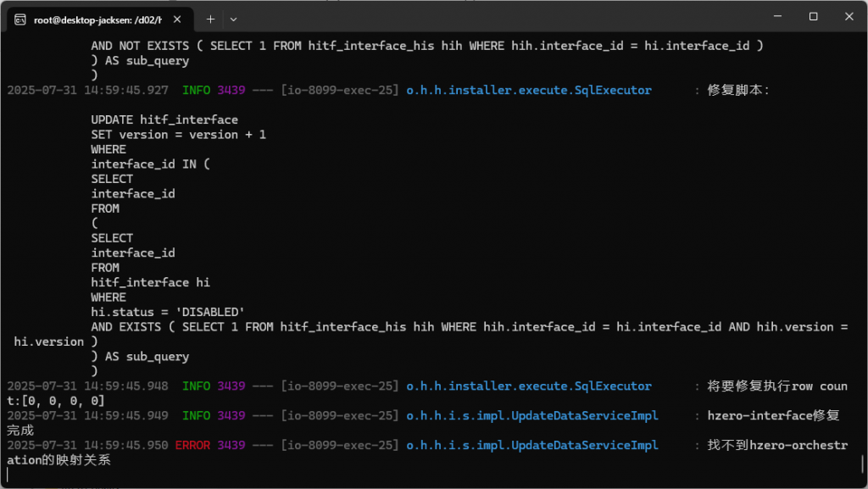Expand the new tab profile dropdown
Screen dimensions: 868x489
tap(234, 19)
